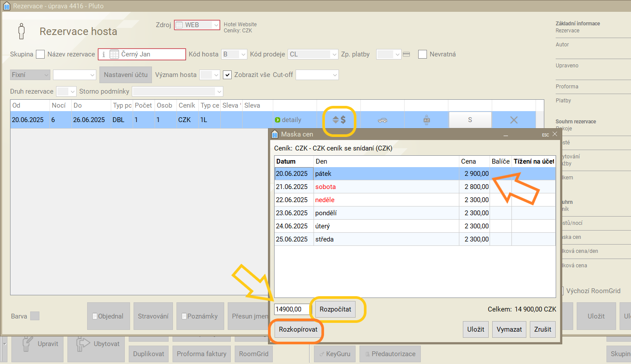Click the Barva color swatch
Image resolution: width=631 pixels, height=364 pixels.
pos(35,316)
